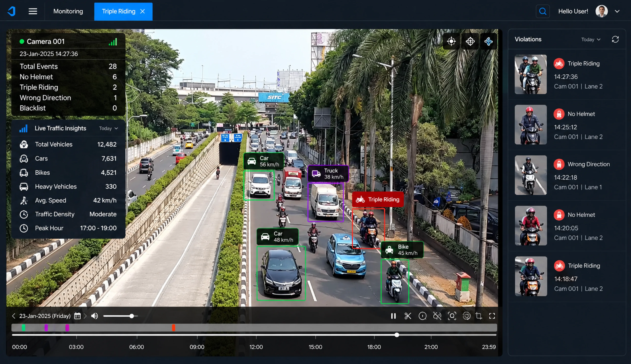Open the hamburger navigation menu
Screen dimensions: 631x364
pos(33,11)
